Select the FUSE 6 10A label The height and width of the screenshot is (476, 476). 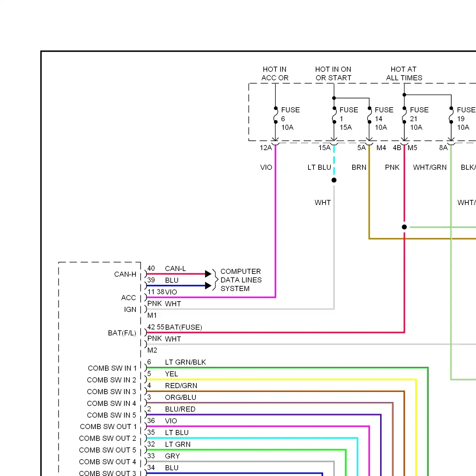(x=290, y=119)
